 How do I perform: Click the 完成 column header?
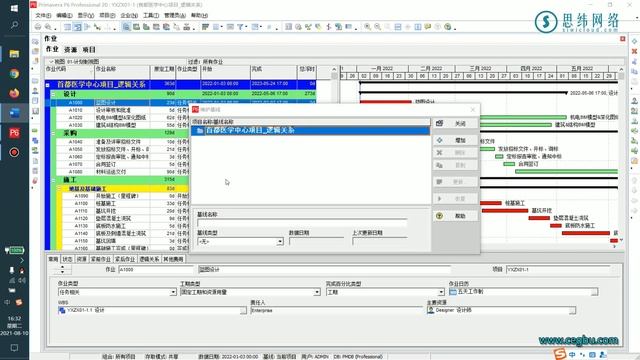pos(273,72)
